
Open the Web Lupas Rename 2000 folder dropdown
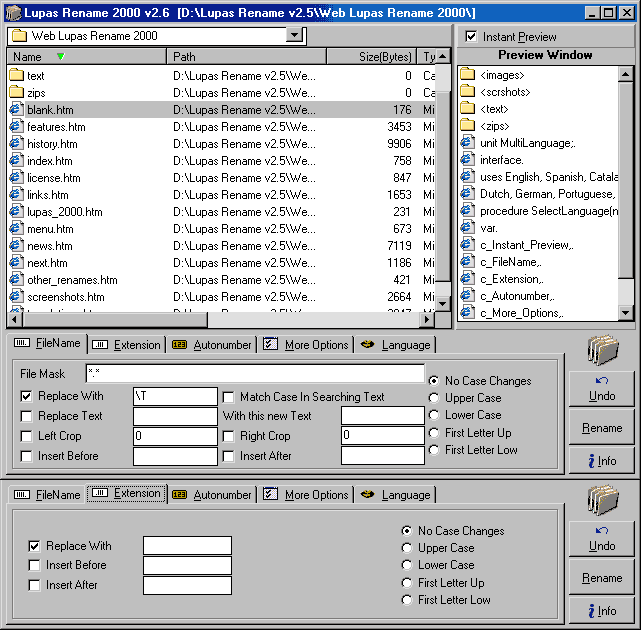(x=294, y=35)
